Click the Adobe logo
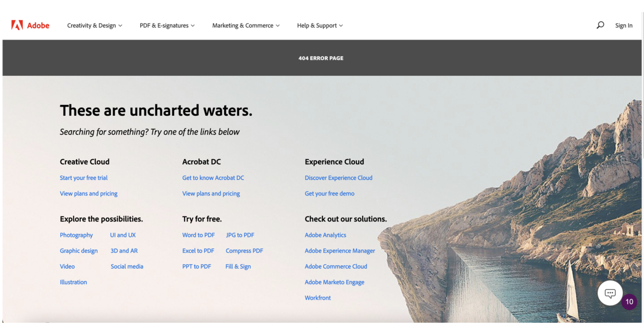This screenshot has width=644, height=326. click(30, 26)
